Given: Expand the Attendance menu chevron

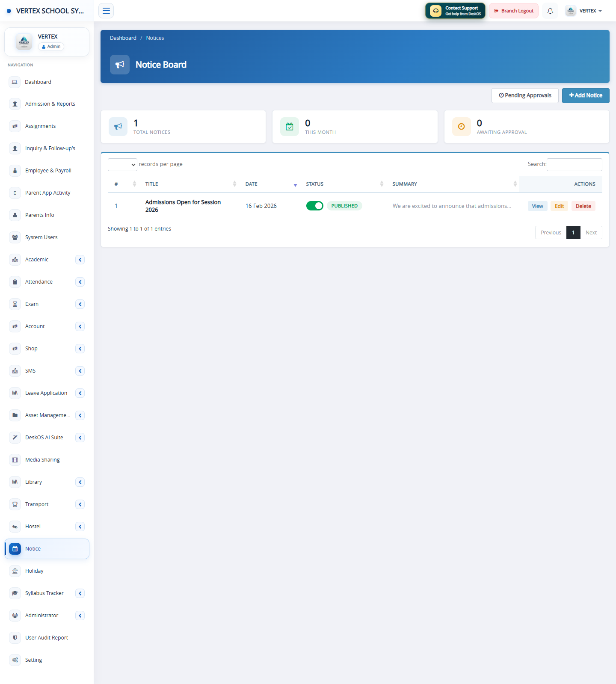Looking at the screenshot, I should (80, 282).
